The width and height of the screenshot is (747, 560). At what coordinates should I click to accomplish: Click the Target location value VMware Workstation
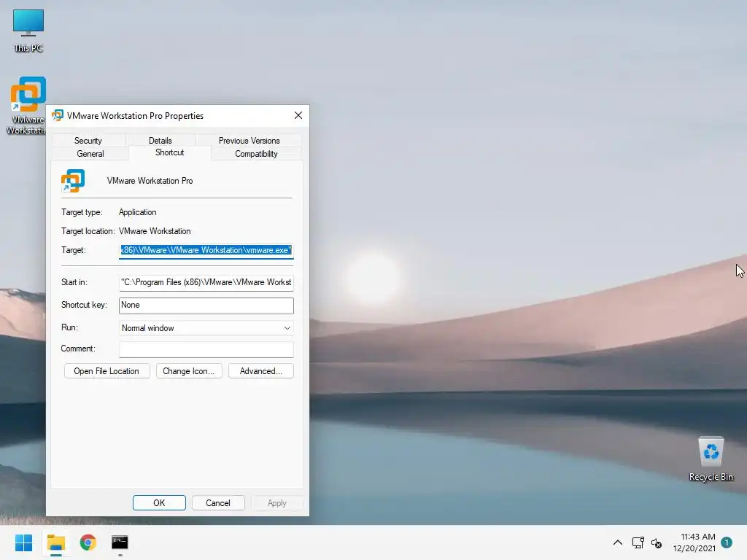[x=155, y=231]
